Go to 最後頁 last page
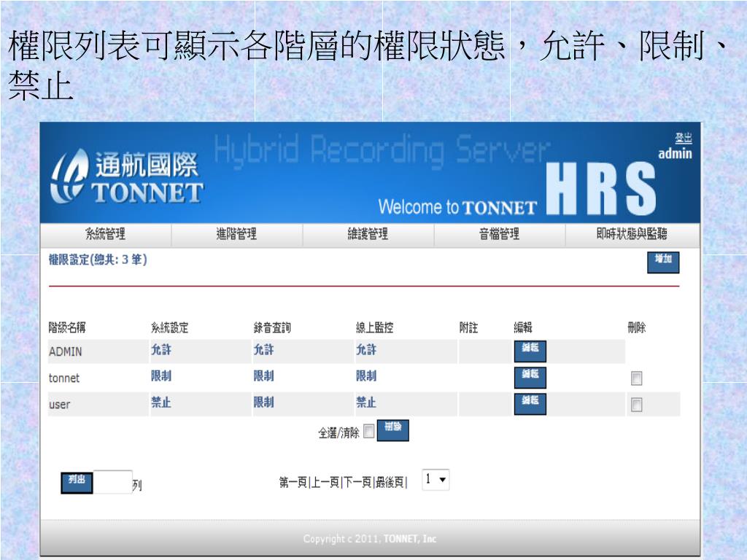747x560 pixels. [390, 483]
